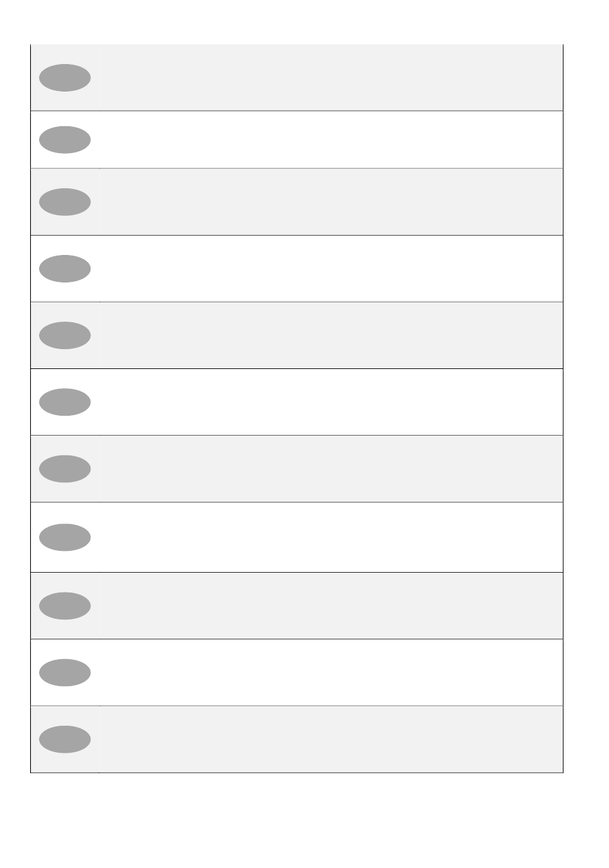Image resolution: width=609 pixels, height=868 pixels.
Task: Select the blank white cell of the fourth row
Action: pos(331,268)
